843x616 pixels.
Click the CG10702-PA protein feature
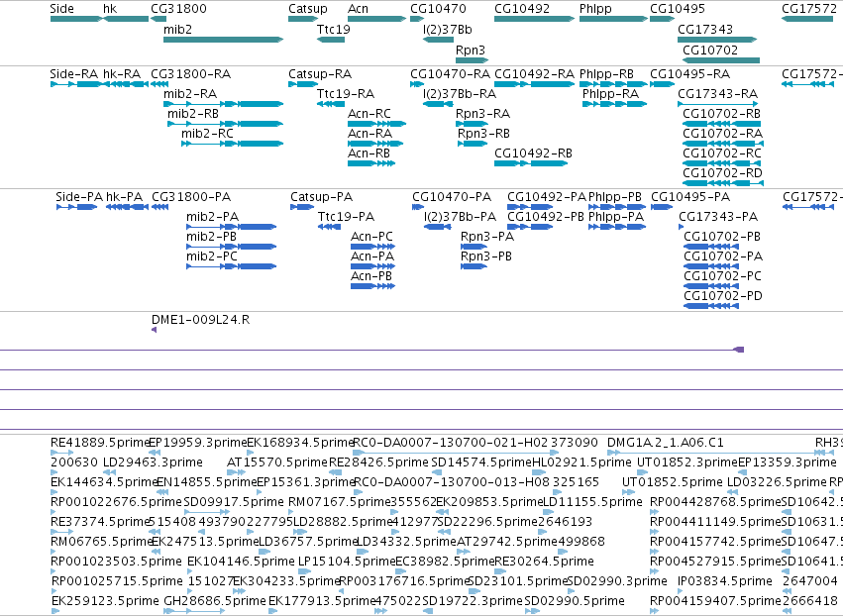(x=711, y=266)
